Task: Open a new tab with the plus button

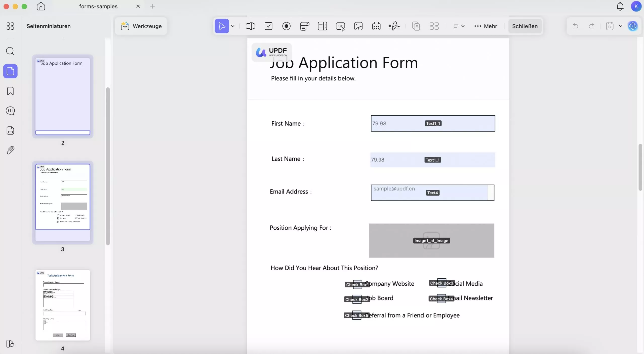Action: point(152,6)
